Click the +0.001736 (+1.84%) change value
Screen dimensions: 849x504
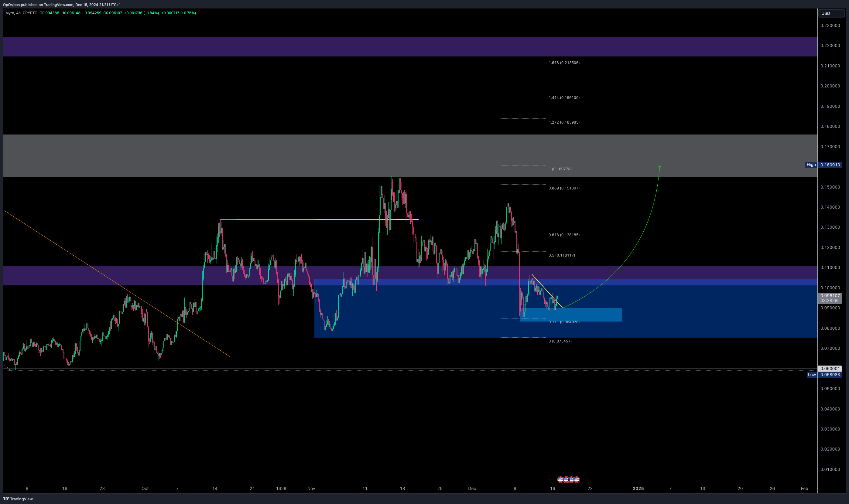click(x=141, y=13)
